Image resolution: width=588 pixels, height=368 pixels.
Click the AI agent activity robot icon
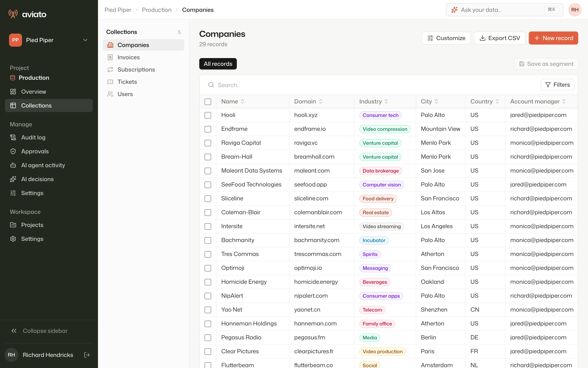[13, 165]
